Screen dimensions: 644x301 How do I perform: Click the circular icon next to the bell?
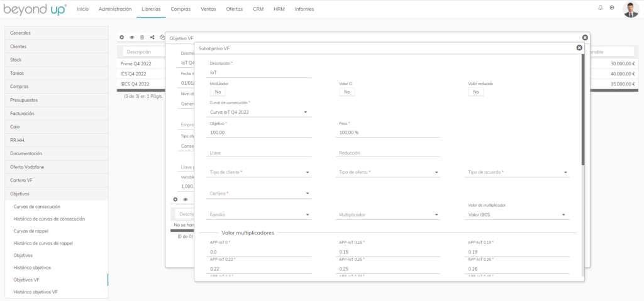[612, 8]
